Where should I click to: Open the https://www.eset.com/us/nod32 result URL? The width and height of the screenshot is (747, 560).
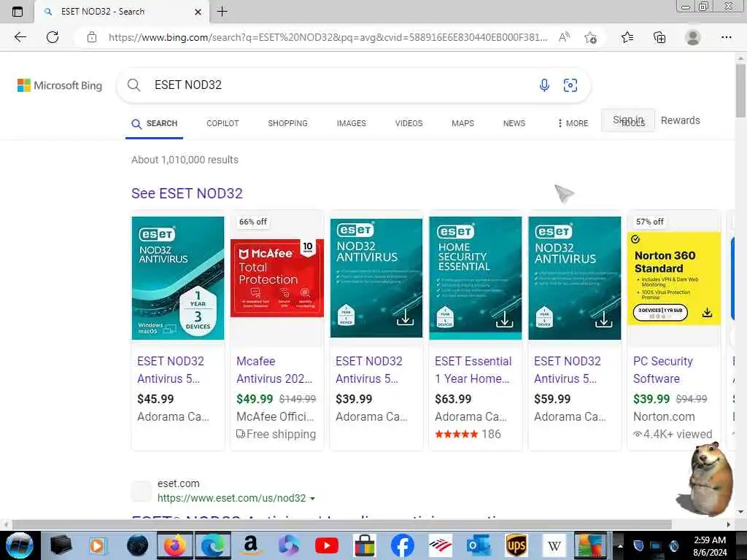click(x=231, y=498)
